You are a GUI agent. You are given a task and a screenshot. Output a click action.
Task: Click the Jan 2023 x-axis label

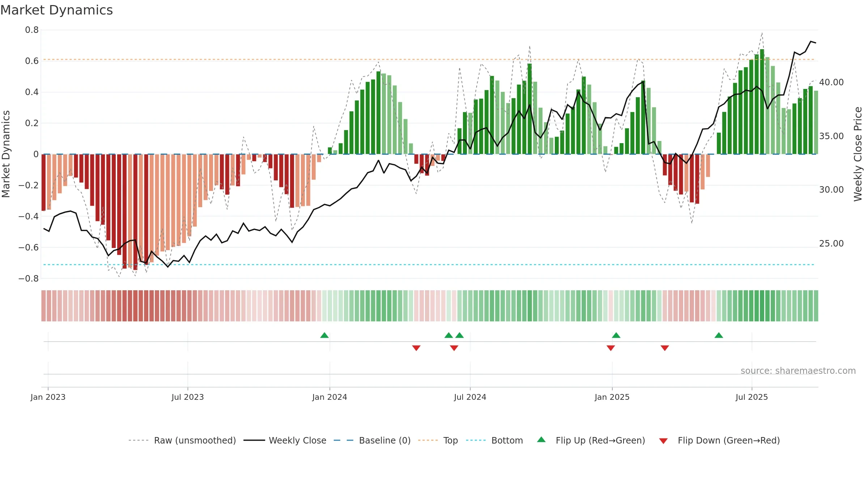[48, 397]
